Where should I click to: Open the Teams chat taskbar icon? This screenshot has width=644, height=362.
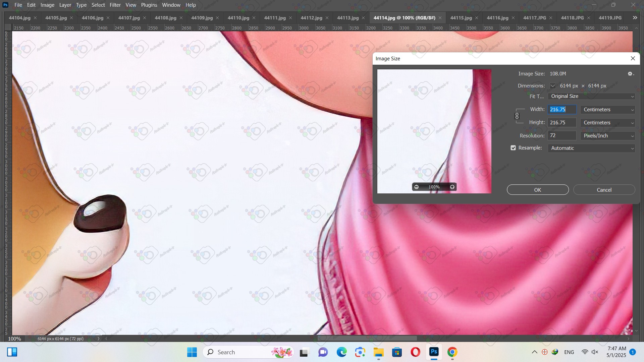tap(323, 352)
